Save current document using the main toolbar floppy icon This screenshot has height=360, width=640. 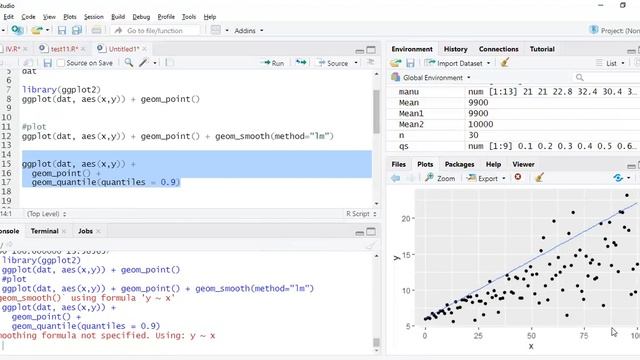coord(62,30)
